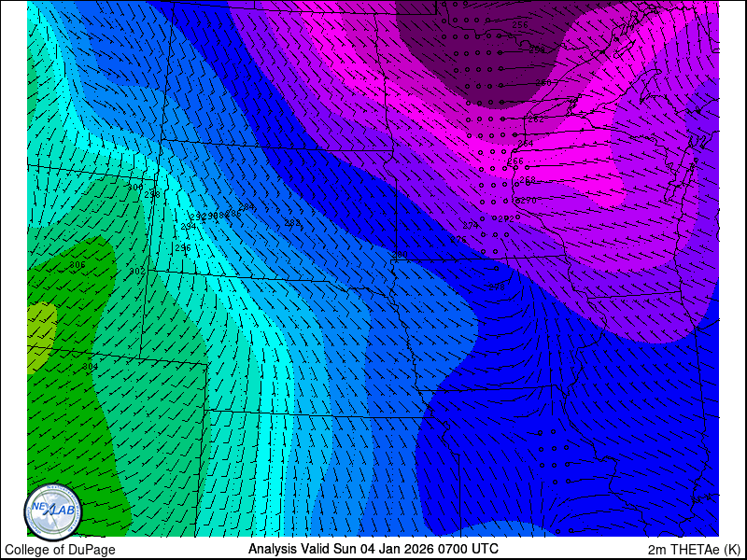Click the 298 contour label
Screen dimensions: 747x560
tap(152, 194)
